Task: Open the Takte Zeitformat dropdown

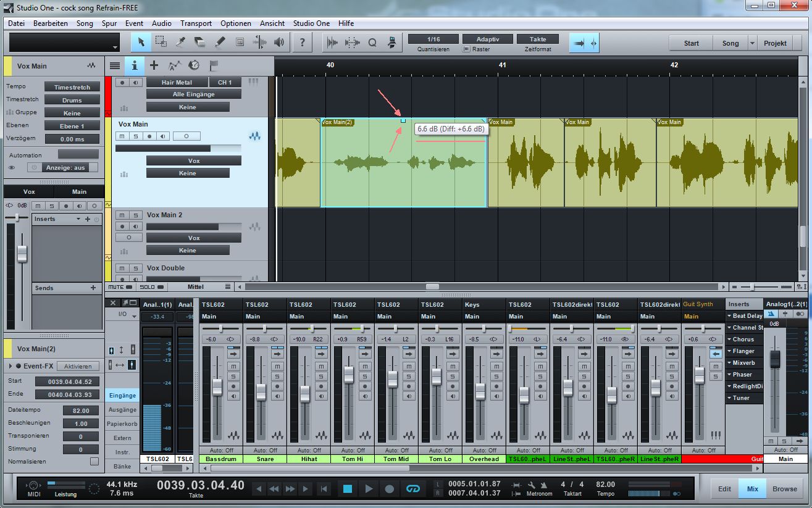Action: click(x=537, y=39)
